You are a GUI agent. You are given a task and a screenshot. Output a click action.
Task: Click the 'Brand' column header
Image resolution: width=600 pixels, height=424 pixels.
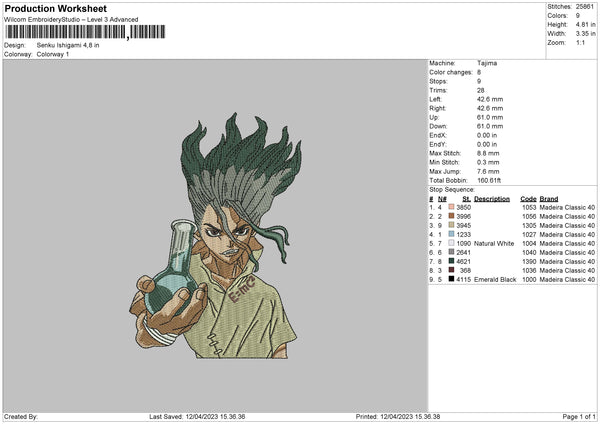point(549,199)
